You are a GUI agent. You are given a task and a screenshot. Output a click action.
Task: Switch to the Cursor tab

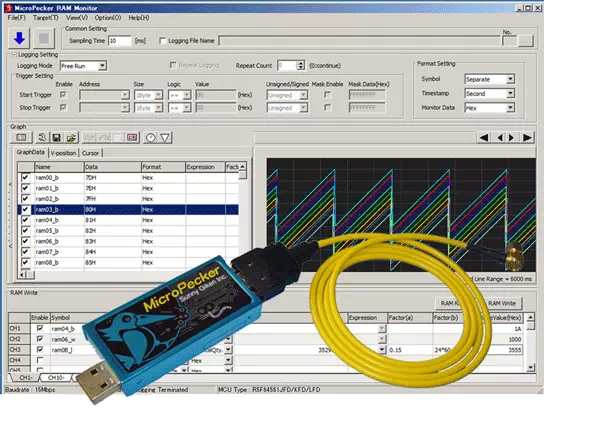[x=91, y=152]
